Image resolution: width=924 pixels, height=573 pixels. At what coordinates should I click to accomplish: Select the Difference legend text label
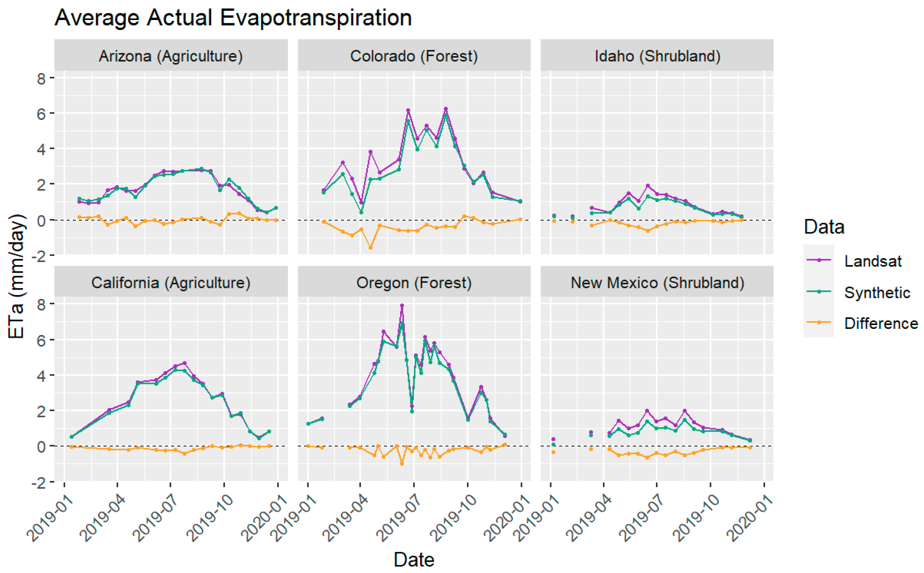click(881, 324)
